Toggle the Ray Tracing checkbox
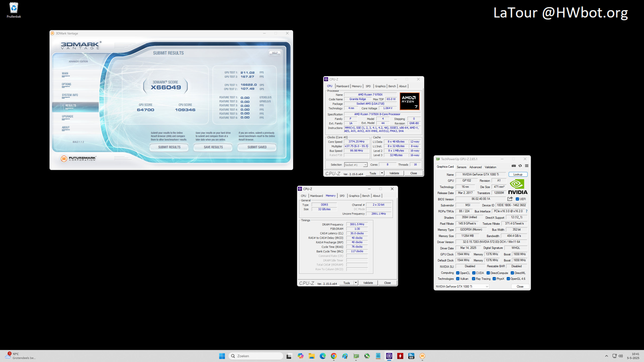The height and width of the screenshot is (362, 644). 474,279
